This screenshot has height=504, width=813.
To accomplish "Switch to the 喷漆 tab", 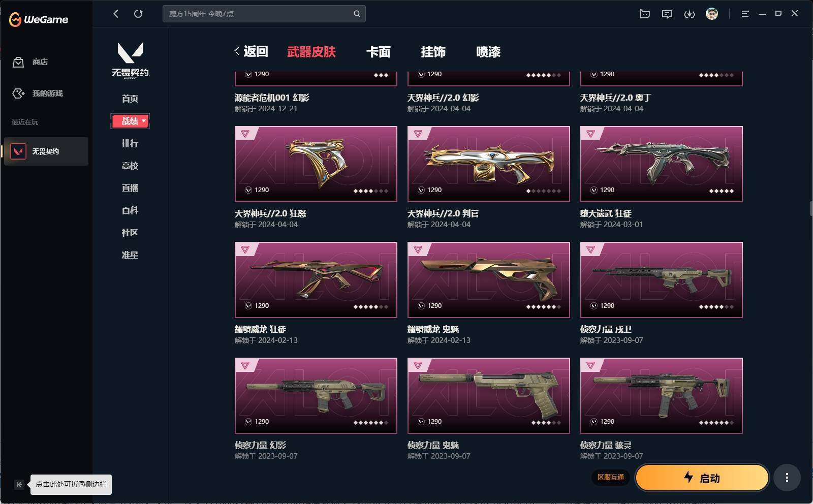I will click(488, 51).
